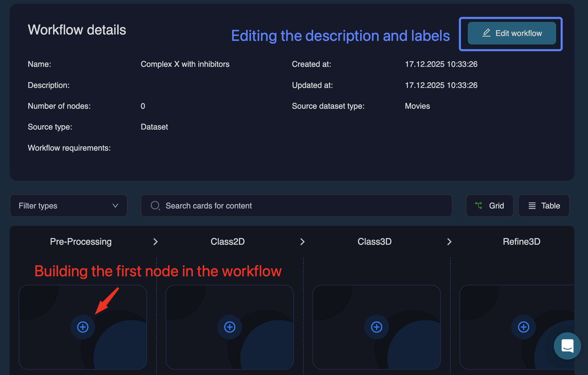Click chevron after Class2D
588x375 pixels.
[x=302, y=242]
